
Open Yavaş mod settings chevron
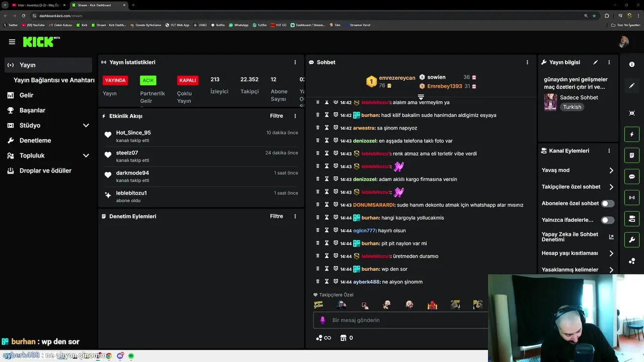(x=611, y=170)
